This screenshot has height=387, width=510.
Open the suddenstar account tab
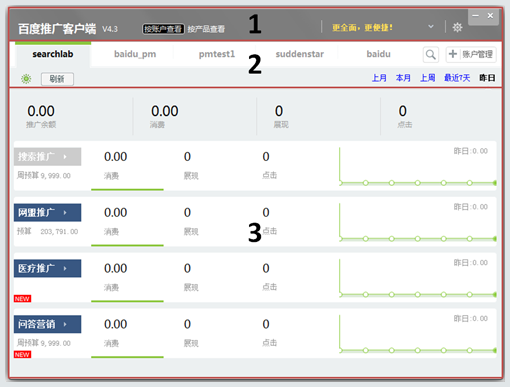(299, 54)
